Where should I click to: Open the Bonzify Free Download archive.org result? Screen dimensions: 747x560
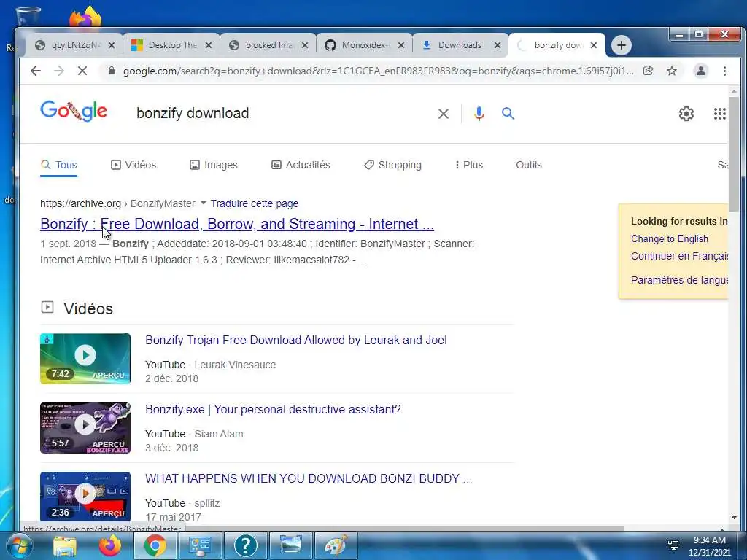click(x=237, y=224)
